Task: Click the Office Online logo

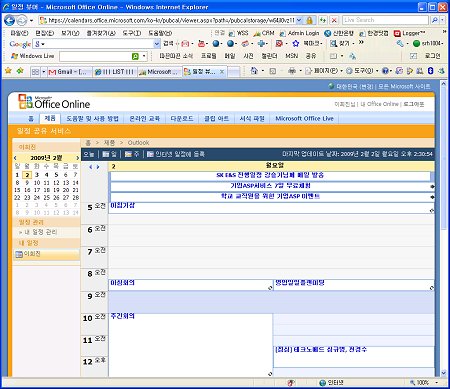Action: click(x=54, y=102)
